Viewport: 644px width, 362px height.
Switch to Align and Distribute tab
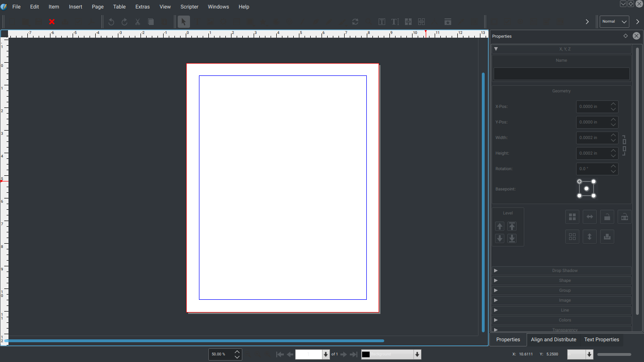click(x=553, y=339)
